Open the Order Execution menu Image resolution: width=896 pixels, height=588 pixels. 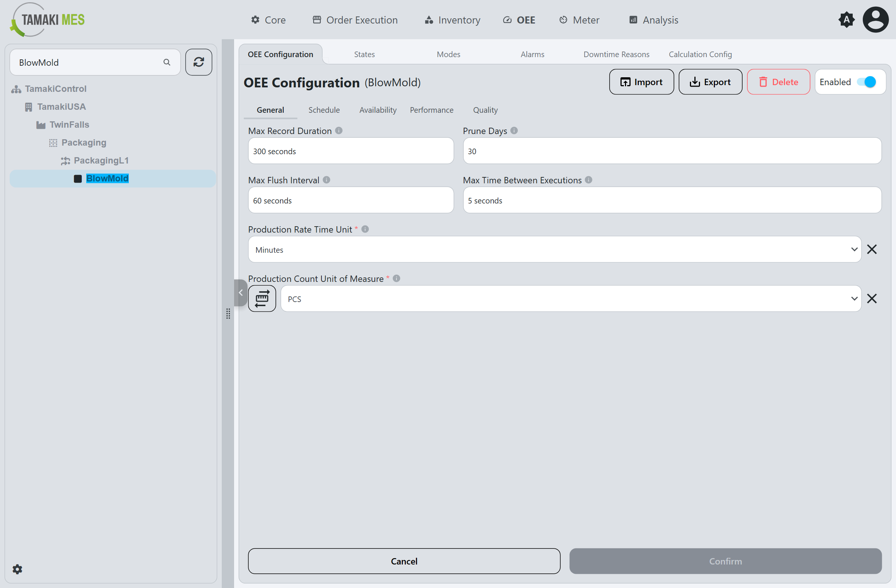[x=355, y=19]
